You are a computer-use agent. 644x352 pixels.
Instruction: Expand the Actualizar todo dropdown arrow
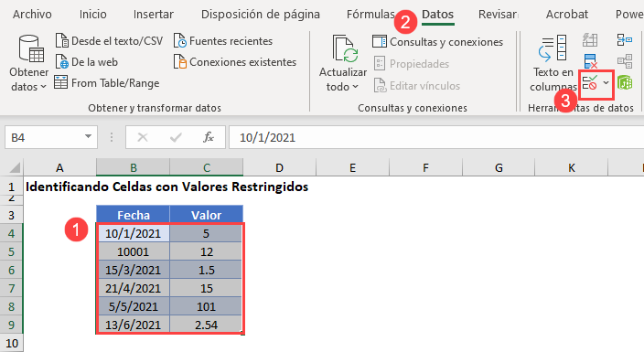coord(356,87)
